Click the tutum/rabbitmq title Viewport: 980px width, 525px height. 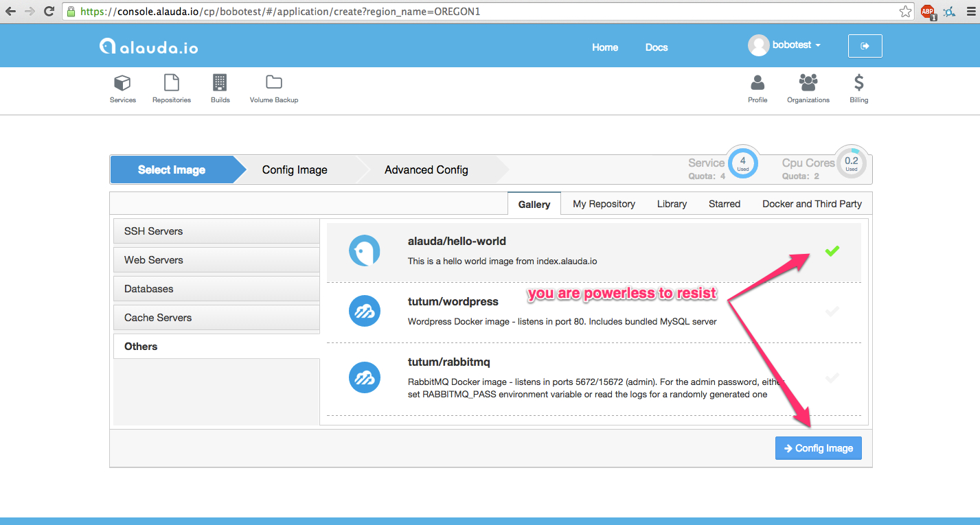click(449, 362)
